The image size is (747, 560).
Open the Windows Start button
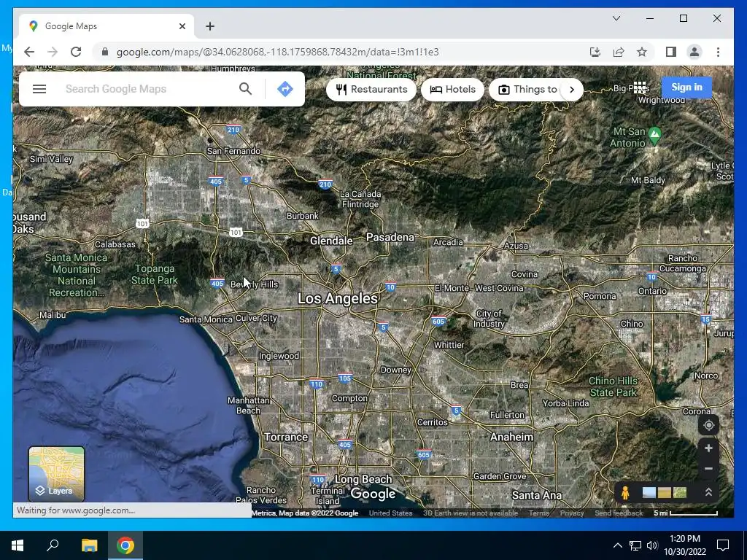[18, 545]
